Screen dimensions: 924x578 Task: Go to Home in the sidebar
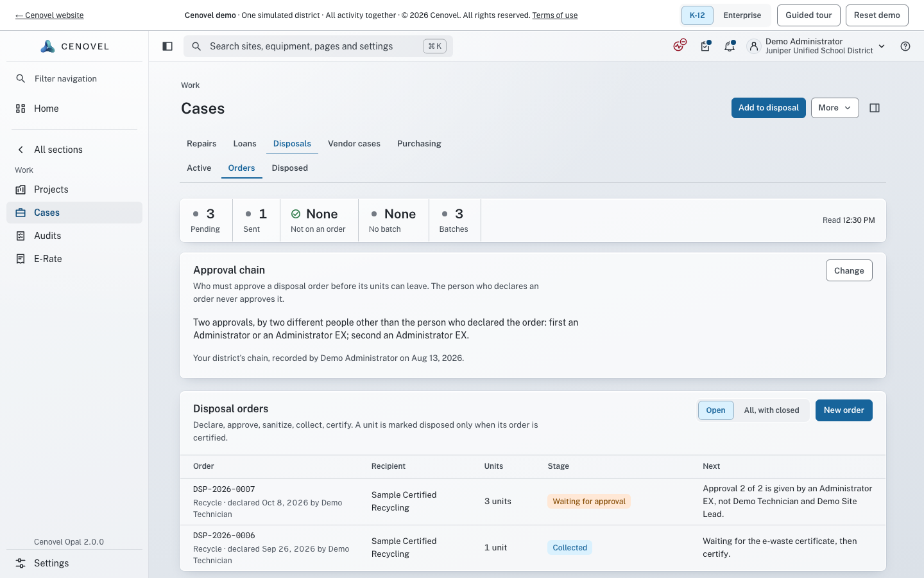tap(74, 109)
